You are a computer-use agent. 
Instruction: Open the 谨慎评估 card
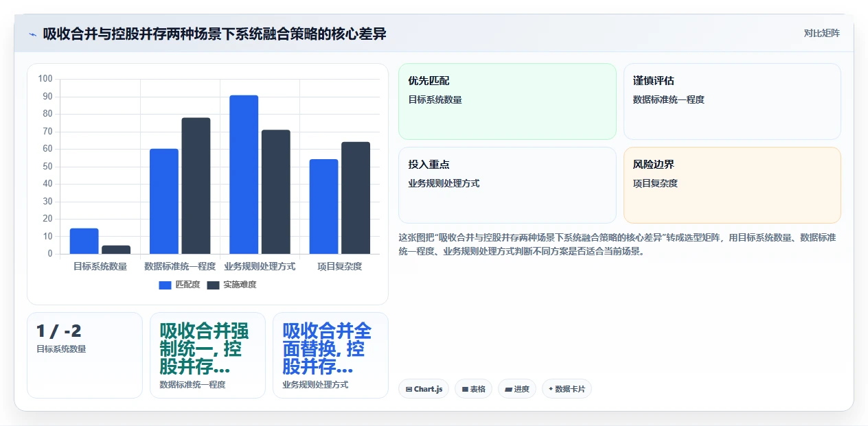tap(732, 102)
